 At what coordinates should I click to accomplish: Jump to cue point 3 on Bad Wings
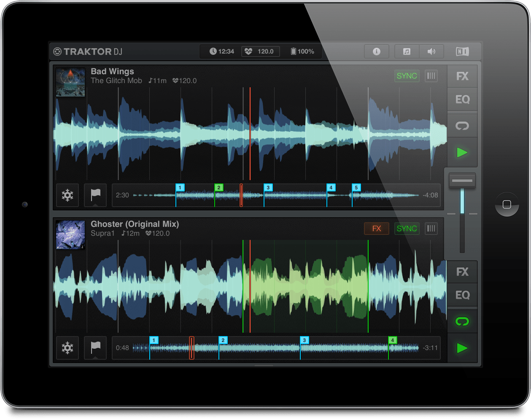(268, 188)
